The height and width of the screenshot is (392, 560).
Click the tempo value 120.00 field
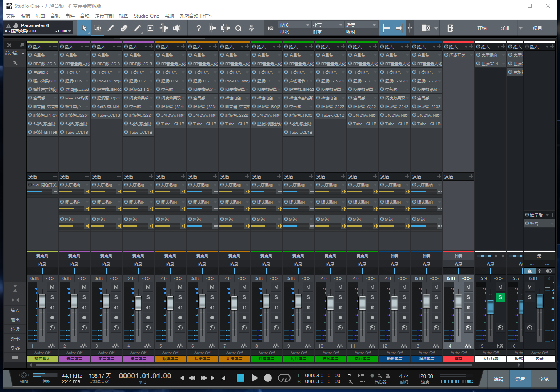(x=425, y=376)
